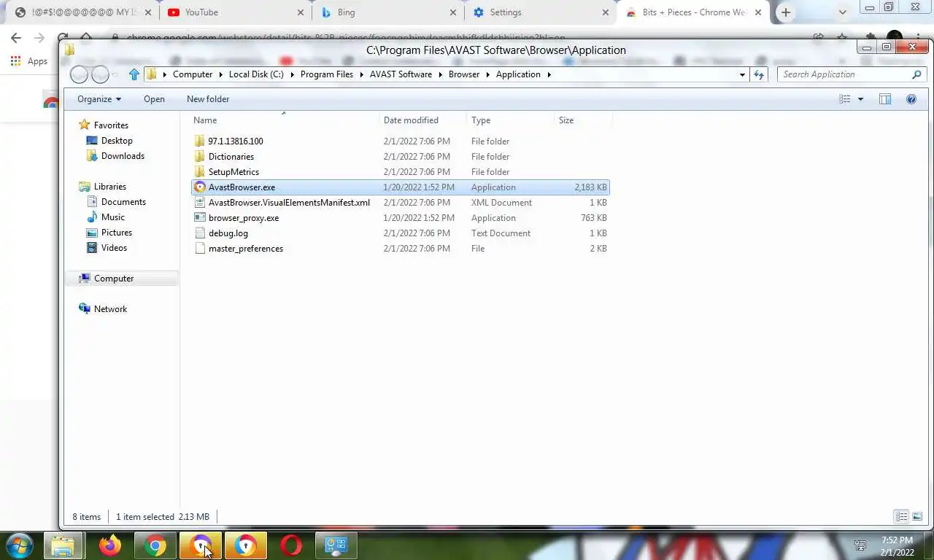The image size is (934, 560).
Task: Select the Bits + Pieces Chrome tab
Action: pyautogui.click(x=692, y=12)
